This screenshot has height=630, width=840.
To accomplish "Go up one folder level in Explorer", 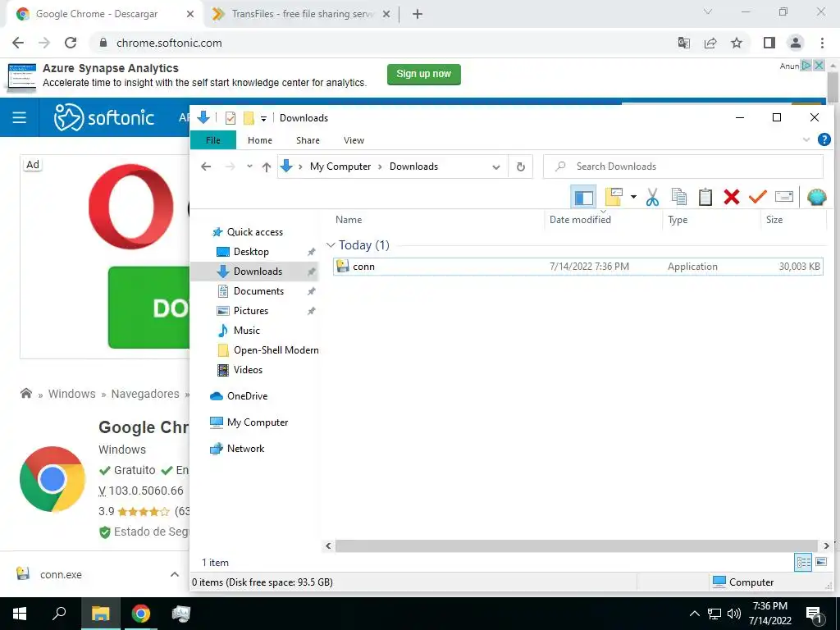I will (x=267, y=167).
